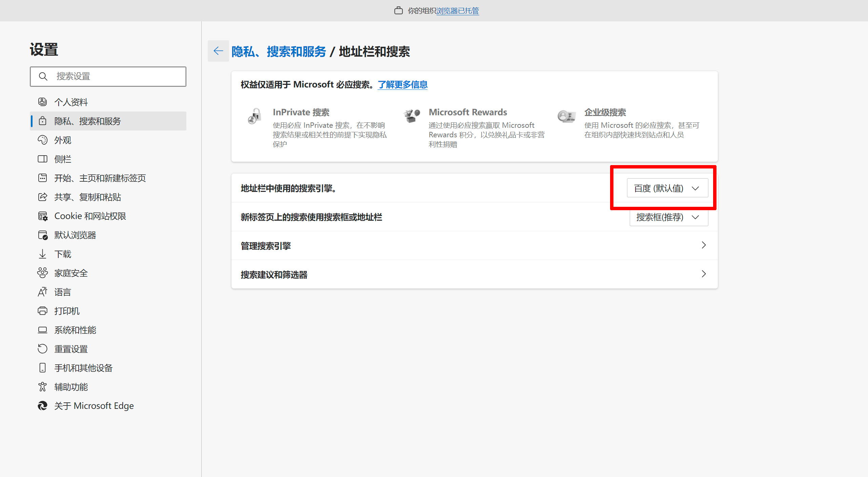The image size is (868, 477).
Task: Open the 默认浏览器 settings icon
Action: (x=42, y=235)
